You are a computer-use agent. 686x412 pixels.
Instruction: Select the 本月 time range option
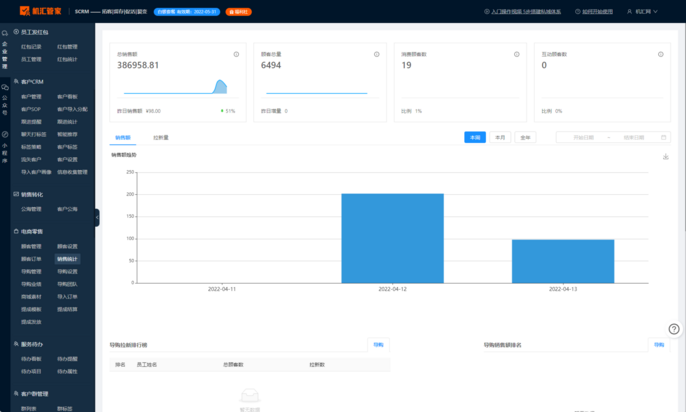coord(500,137)
